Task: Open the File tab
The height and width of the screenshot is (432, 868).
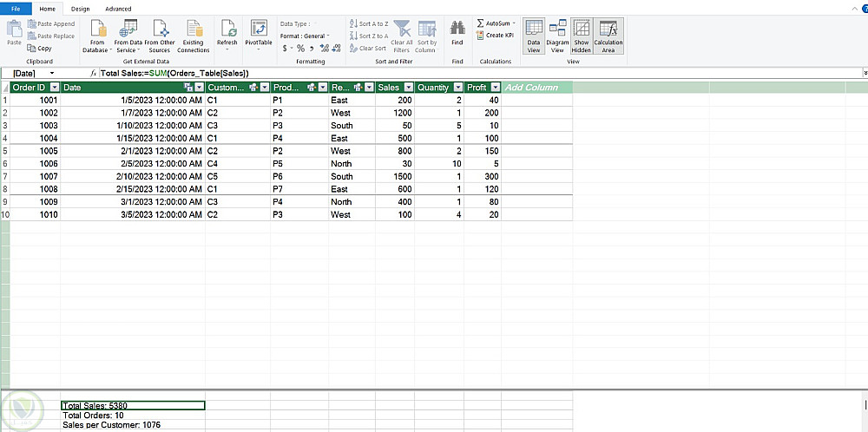Action: click(16, 9)
